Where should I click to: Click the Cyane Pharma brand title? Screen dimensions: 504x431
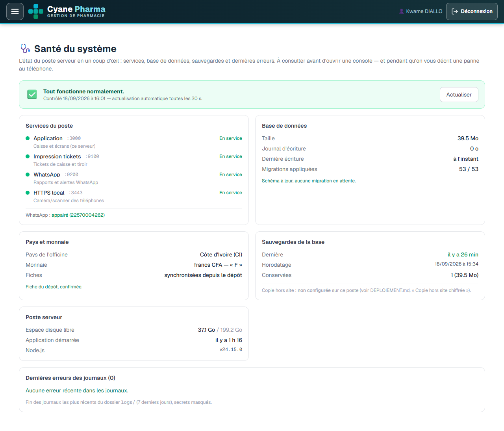tap(76, 9)
